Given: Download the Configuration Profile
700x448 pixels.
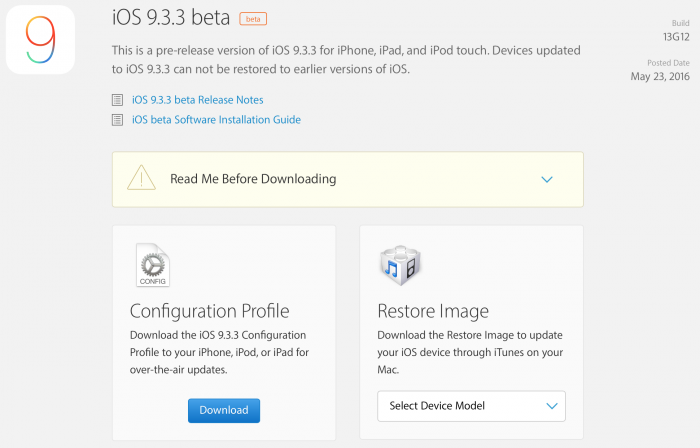Looking at the screenshot, I should click(224, 411).
